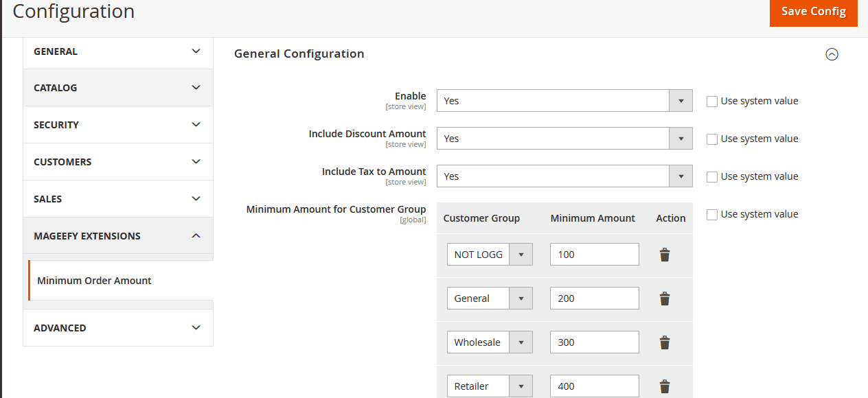The height and width of the screenshot is (398, 868).
Task: Delete the Wholesale row with trash icon
Action: pos(664,342)
